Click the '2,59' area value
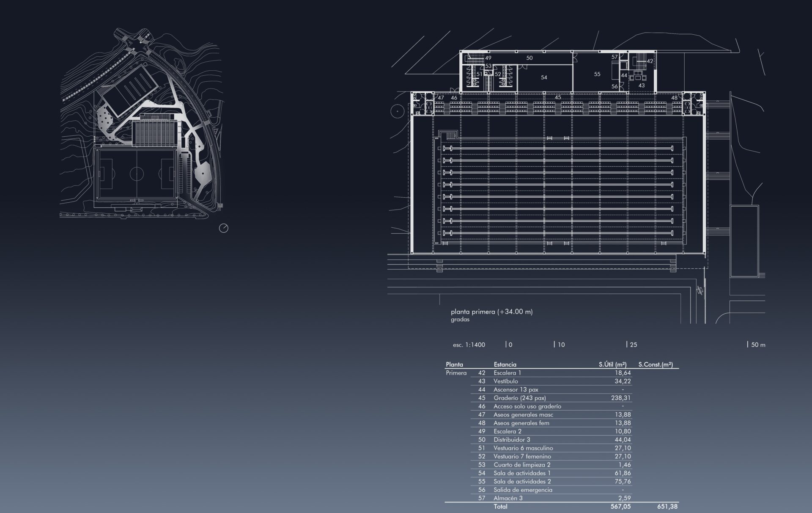812x513 pixels. tap(625, 498)
